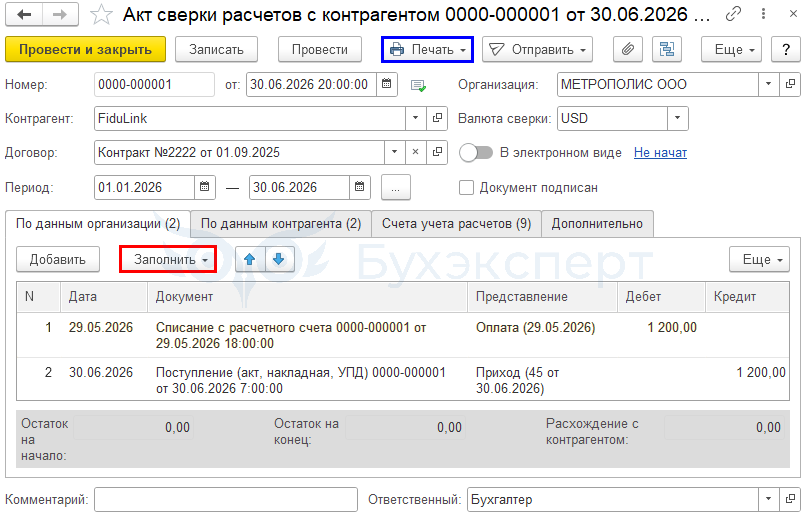Open the Заполнить dropdown button
The width and height of the screenshot is (807, 519).
click(x=168, y=259)
